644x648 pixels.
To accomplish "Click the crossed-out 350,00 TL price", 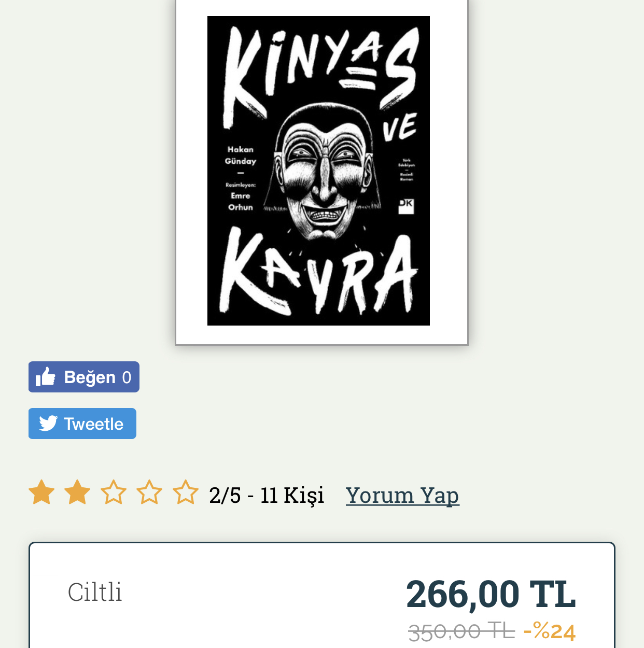I will pyautogui.click(x=461, y=631).
